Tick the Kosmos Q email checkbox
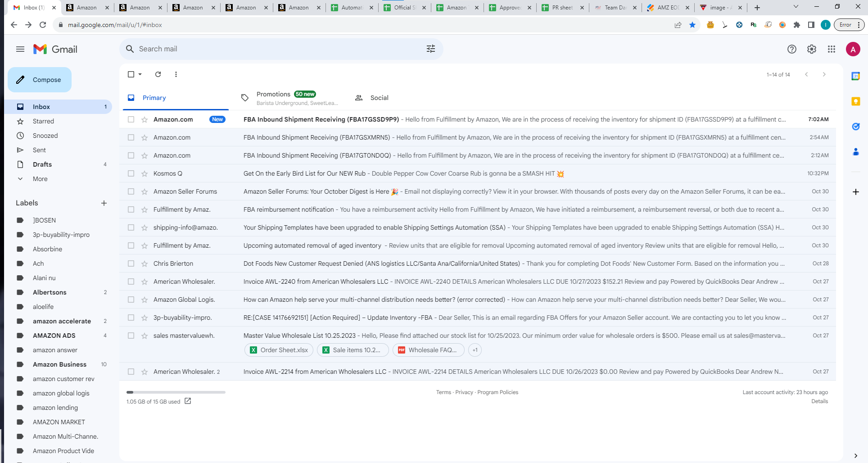The width and height of the screenshot is (868, 463). (131, 173)
